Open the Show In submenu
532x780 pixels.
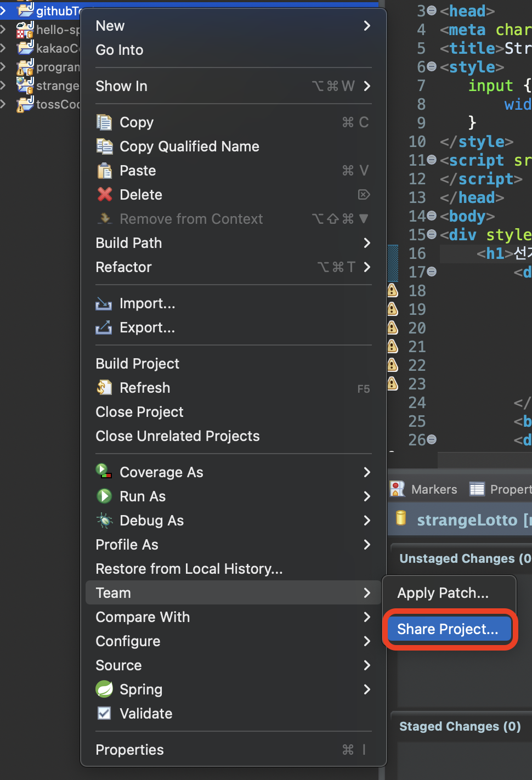[x=234, y=86]
